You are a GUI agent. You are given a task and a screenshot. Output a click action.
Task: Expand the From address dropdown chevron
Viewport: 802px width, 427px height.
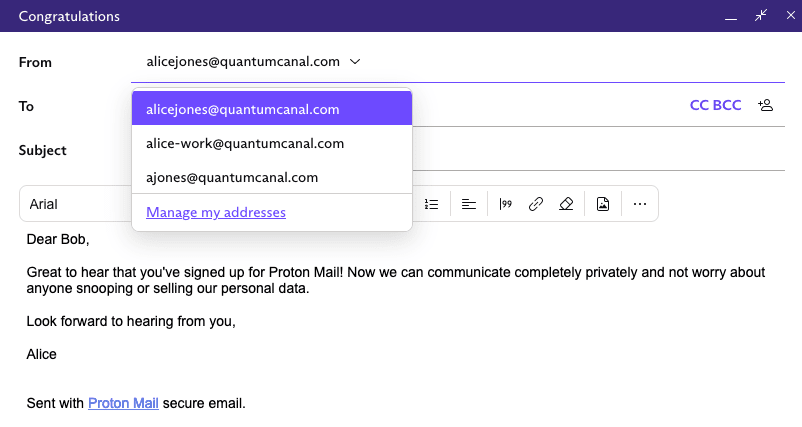click(355, 62)
